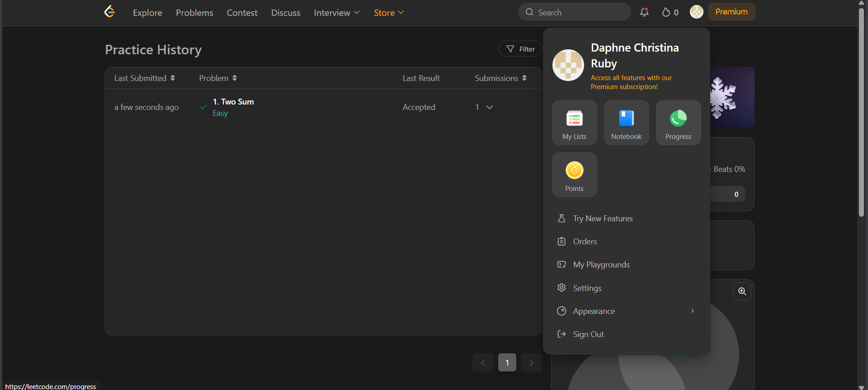
Task: Click the LeetCode logo icon
Action: (109, 12)
